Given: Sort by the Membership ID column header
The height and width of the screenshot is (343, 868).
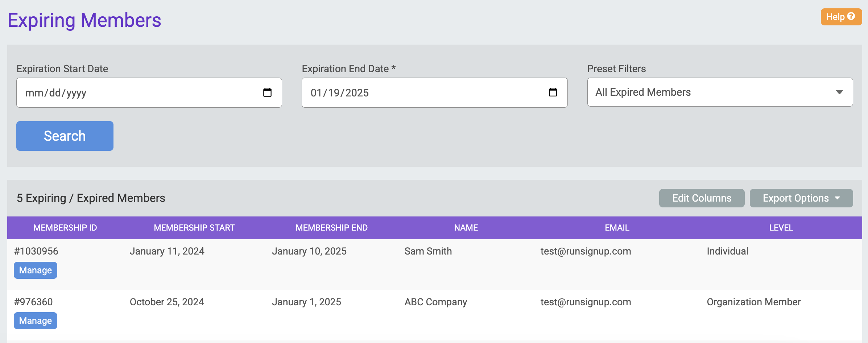Looking at the screenshot, I should click(65, 228).
